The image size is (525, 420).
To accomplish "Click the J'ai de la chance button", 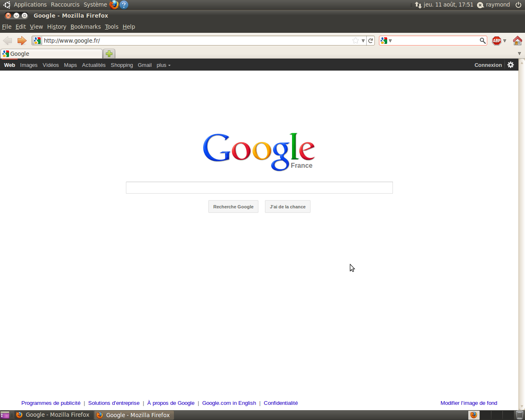I will coord(288,207).
